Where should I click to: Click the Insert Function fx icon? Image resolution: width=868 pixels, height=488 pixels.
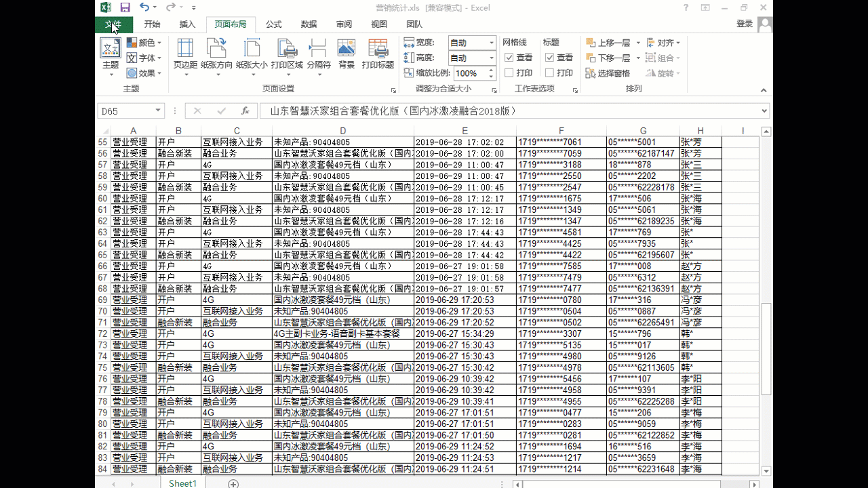click(x=245, y=111)
